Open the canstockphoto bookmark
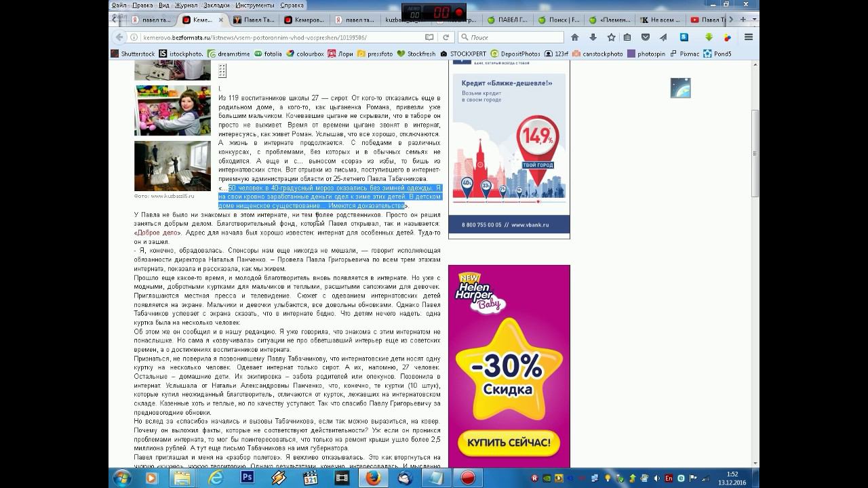The width and height of the screenshot is (868, 488). pyautogui.click(x=597, y=54)
